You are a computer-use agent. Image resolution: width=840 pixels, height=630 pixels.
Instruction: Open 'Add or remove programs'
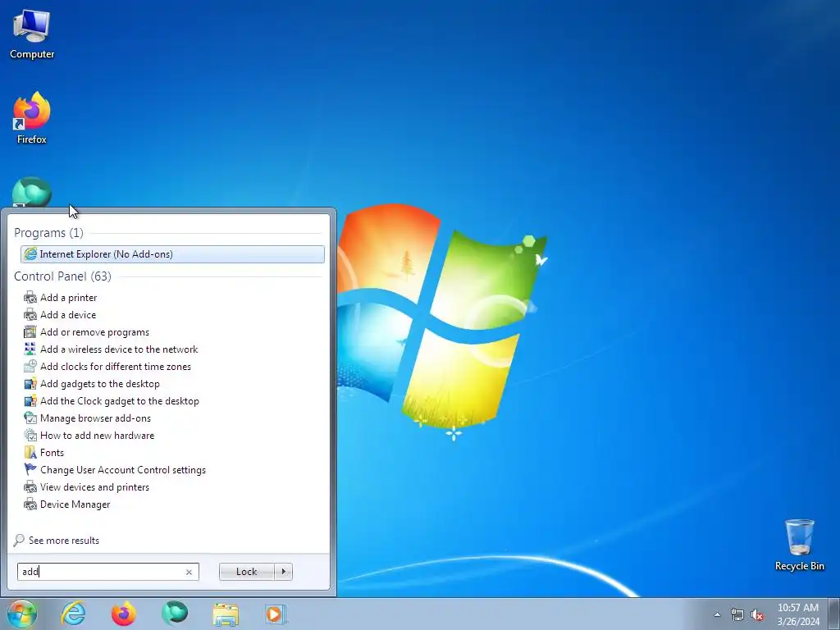(x=94, y=332)
